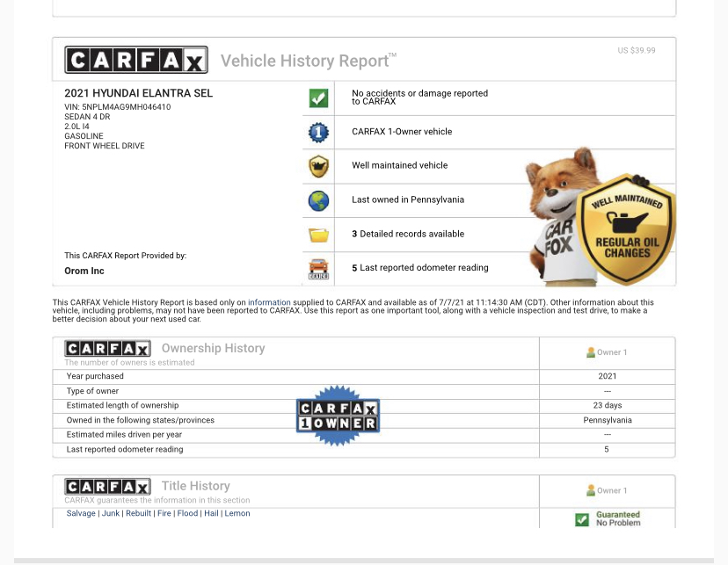728x565 pixels.
Task: Click the '2021 HYUNDAI ELANTRA SEL' title
Action: pyautogui.click(x=138, y=93)
